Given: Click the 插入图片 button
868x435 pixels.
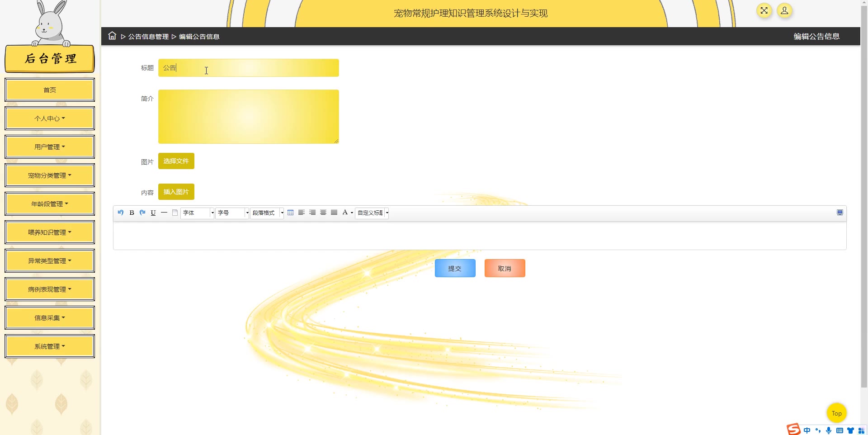Looking at the screenshot, I should 176,192.
